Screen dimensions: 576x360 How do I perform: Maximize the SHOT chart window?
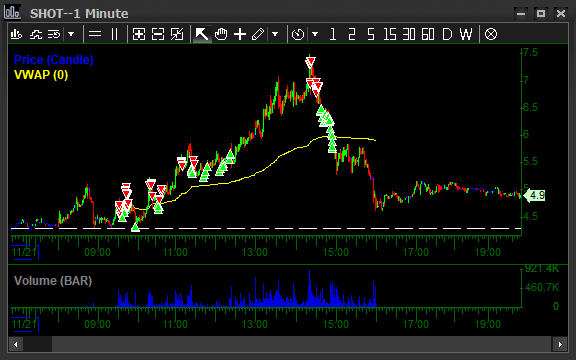[541, 14]
